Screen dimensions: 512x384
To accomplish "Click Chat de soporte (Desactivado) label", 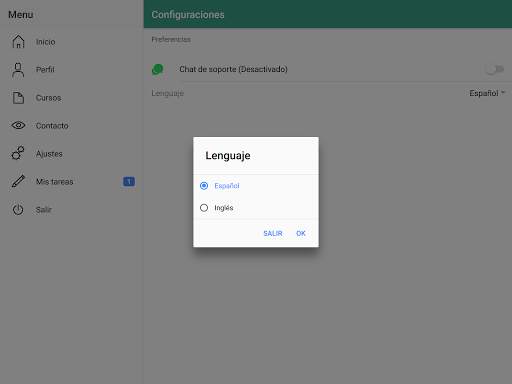I will point(233,69).
